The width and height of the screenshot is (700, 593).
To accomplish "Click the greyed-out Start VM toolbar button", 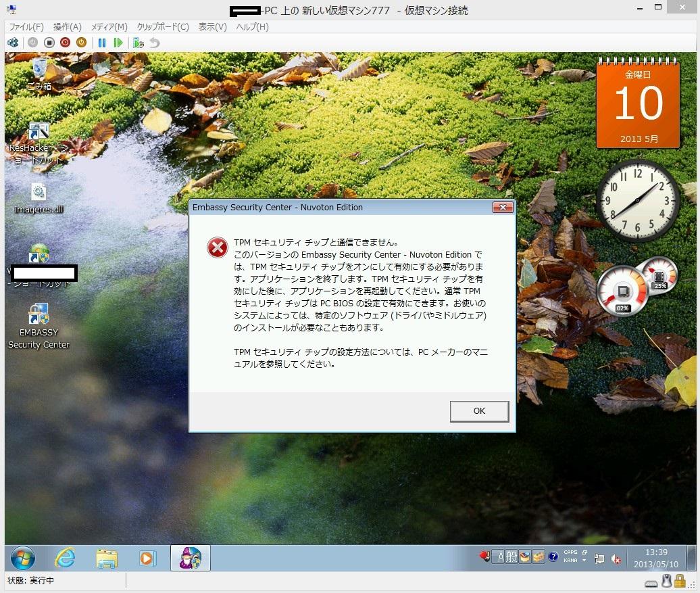I will (x=32, y=43).
